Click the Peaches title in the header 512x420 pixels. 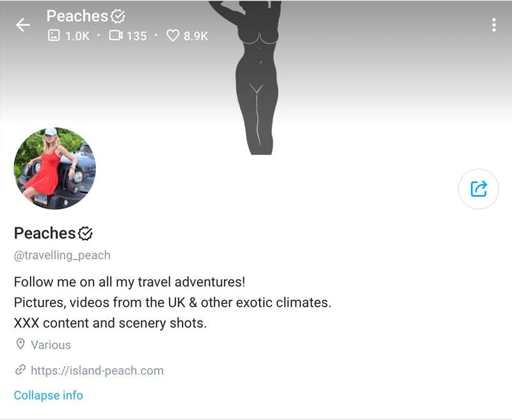tap(77, 16)
